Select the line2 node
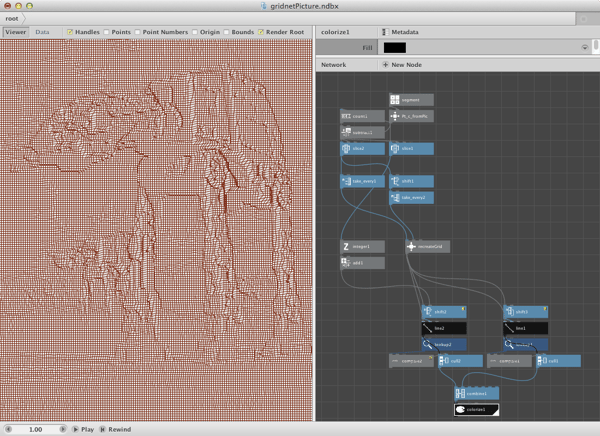The height and width of the screenshot is (436, 600). [444, 328]
